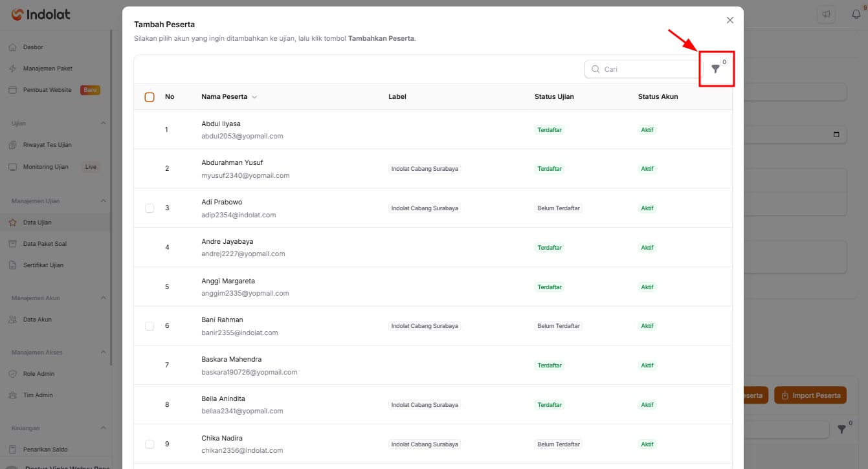Check the box for Bani Rahman
The image size is (868, 469).
click(x=150, y=326)
